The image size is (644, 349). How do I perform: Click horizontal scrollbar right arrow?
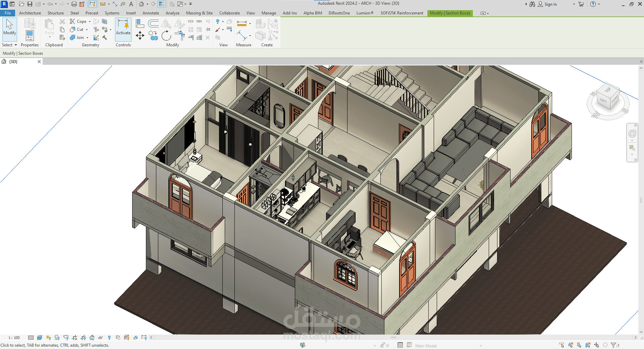coord(635,338)
